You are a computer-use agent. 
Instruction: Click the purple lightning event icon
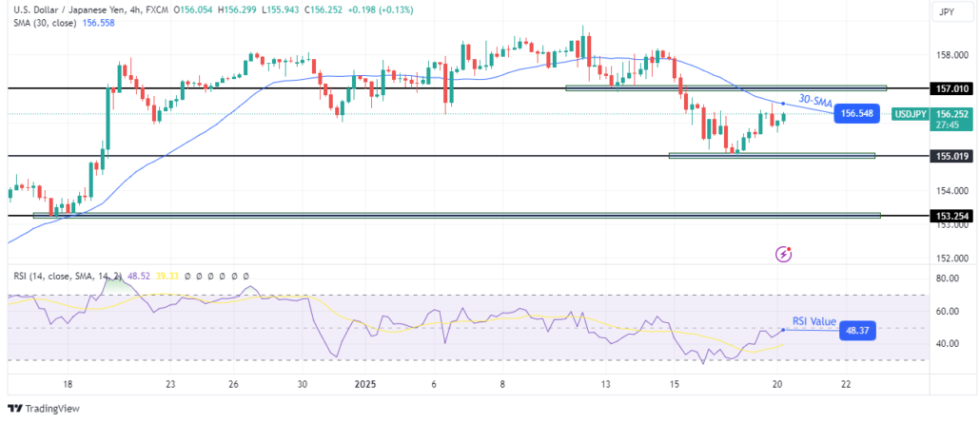click(784, 254)
